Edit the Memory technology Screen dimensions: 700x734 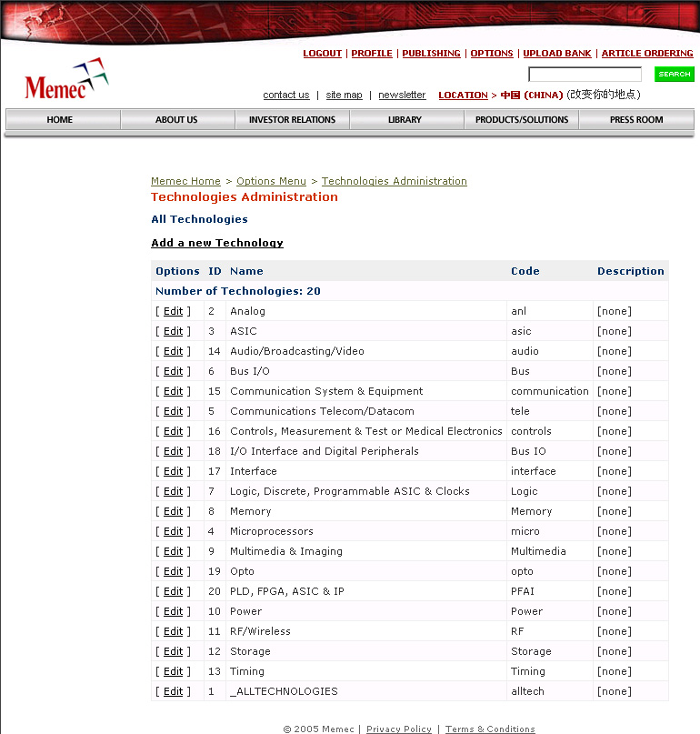[x=173, y=512]
